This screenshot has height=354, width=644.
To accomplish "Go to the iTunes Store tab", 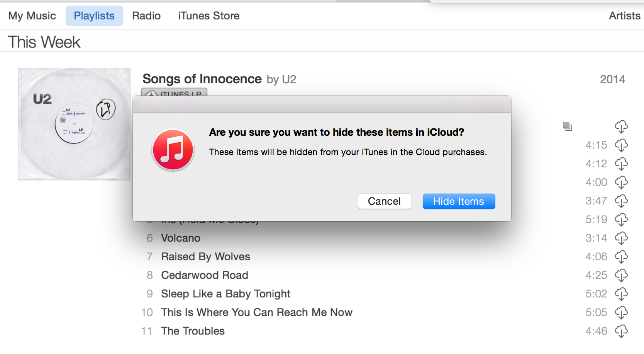I will (208, 16).
